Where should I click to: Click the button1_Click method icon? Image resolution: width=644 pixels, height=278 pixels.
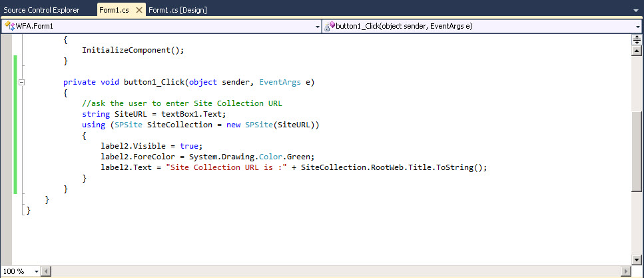330,26
